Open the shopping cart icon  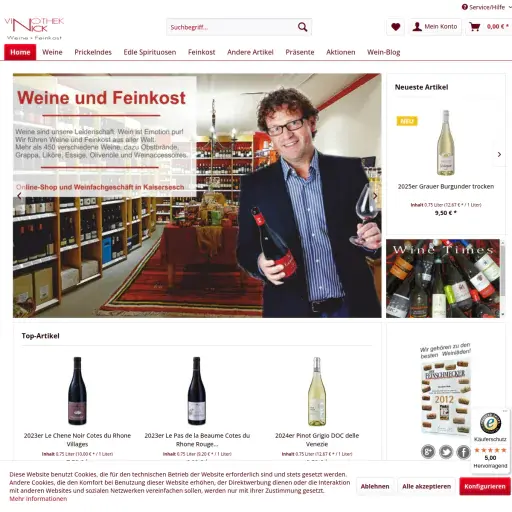tap(475, 27)
